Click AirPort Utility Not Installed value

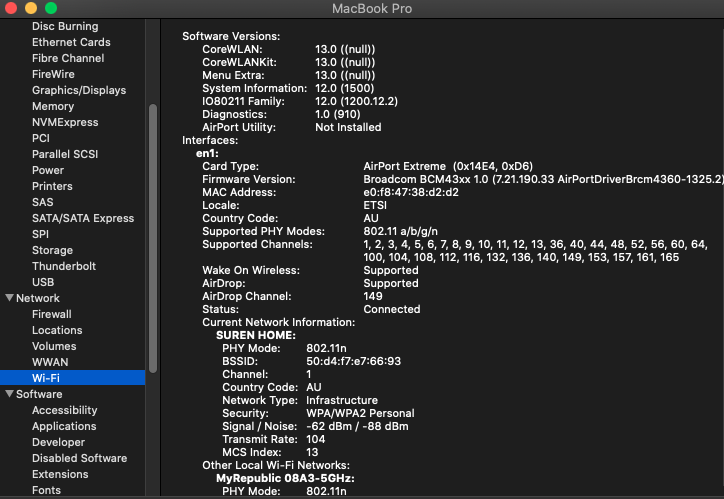348,127
